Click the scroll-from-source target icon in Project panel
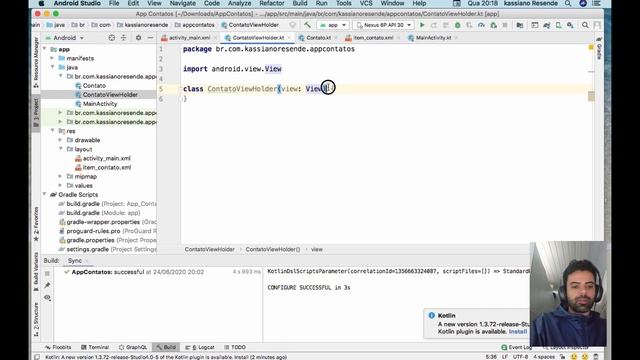This screenshot has height=360, width=640. [x=111, y=38]
